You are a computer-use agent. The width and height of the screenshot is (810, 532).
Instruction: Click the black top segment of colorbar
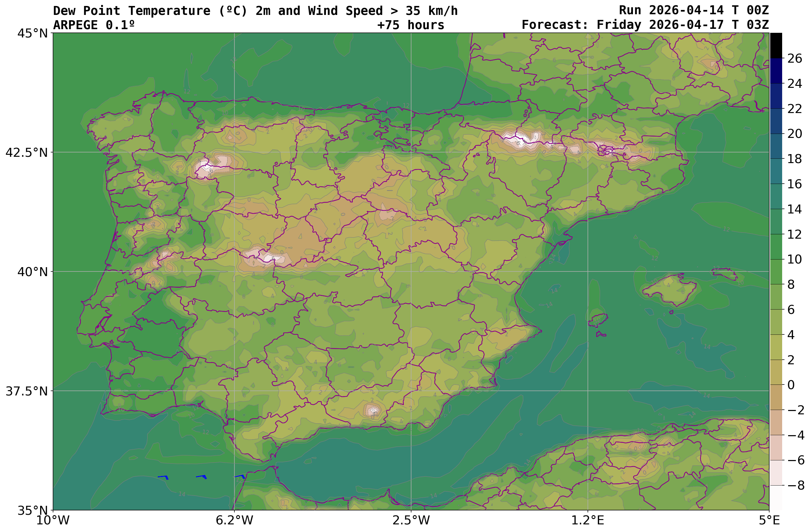776,45
